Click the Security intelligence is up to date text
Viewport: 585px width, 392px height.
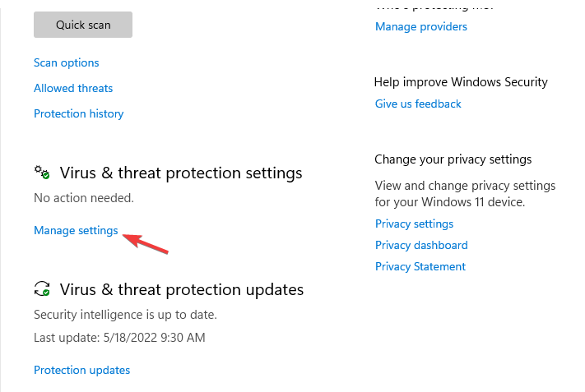click(x=126, y=315)
